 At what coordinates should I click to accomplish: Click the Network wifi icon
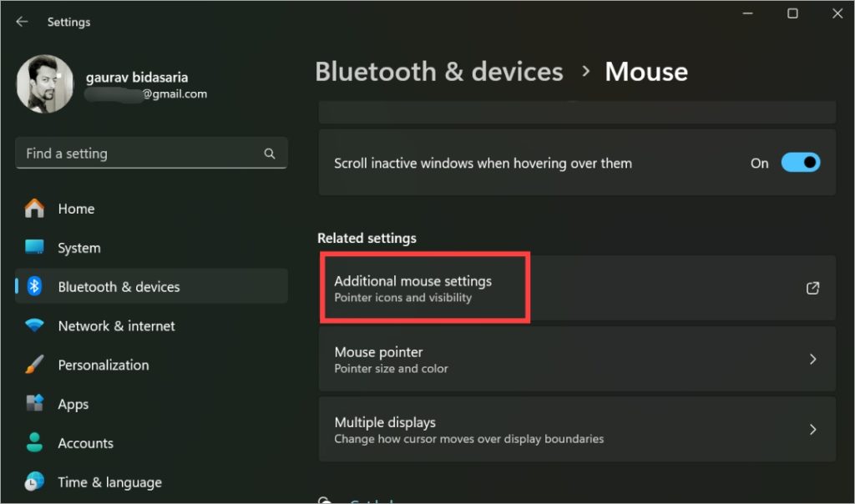tap(34, 325)
